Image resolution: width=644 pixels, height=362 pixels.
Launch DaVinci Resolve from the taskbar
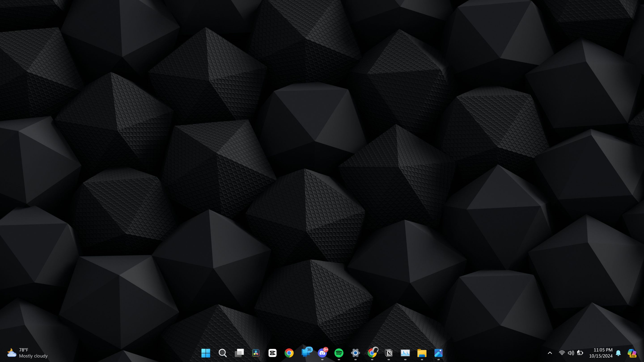click(256, 353)
